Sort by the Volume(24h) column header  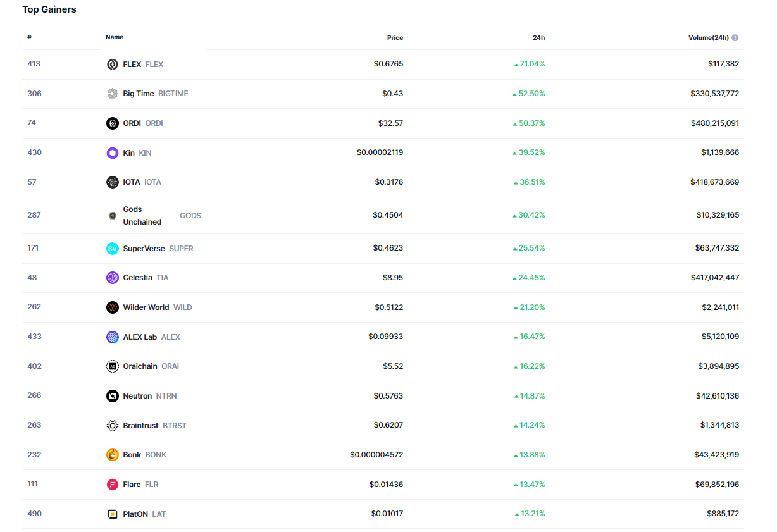709,38
